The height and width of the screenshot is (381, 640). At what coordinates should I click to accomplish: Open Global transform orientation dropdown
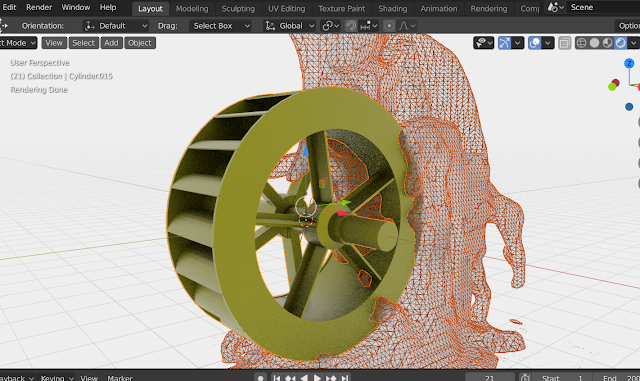click(290, 26)
